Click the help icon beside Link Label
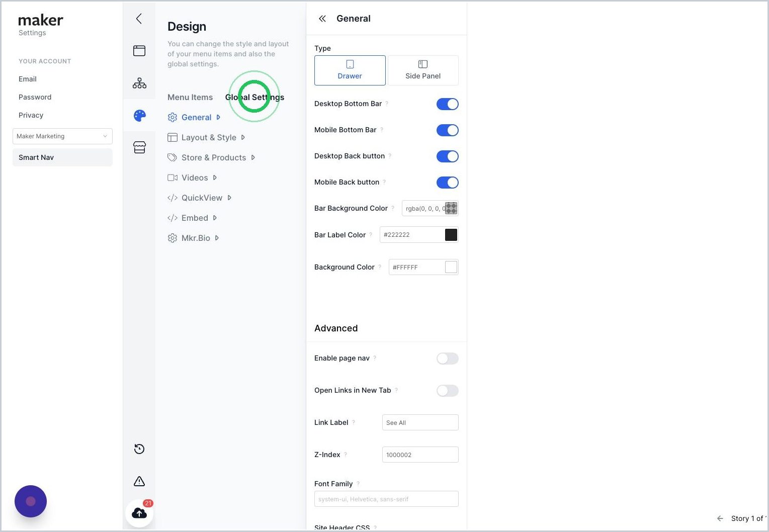Screen dimensions: 769x532 pyautogui.click(x=354, y=422)
